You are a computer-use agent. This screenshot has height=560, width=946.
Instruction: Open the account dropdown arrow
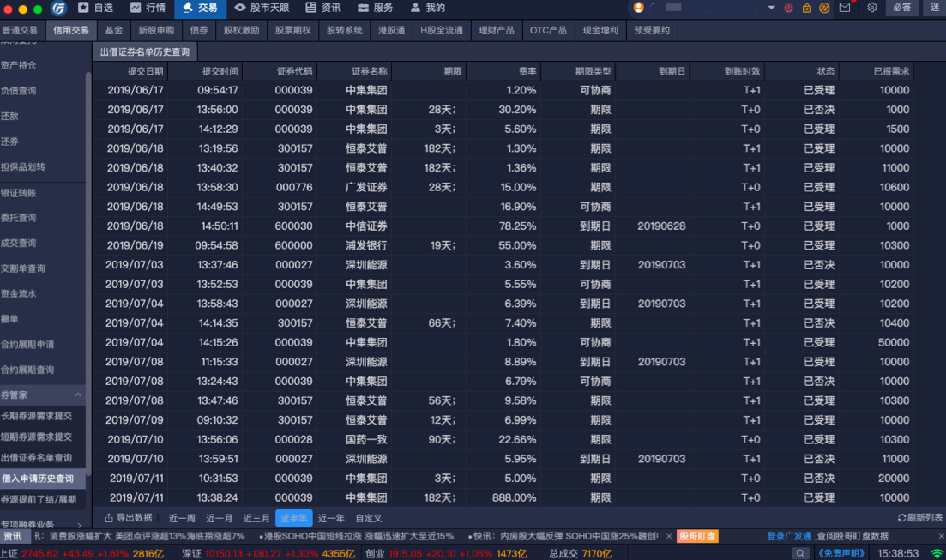[771, 8]
